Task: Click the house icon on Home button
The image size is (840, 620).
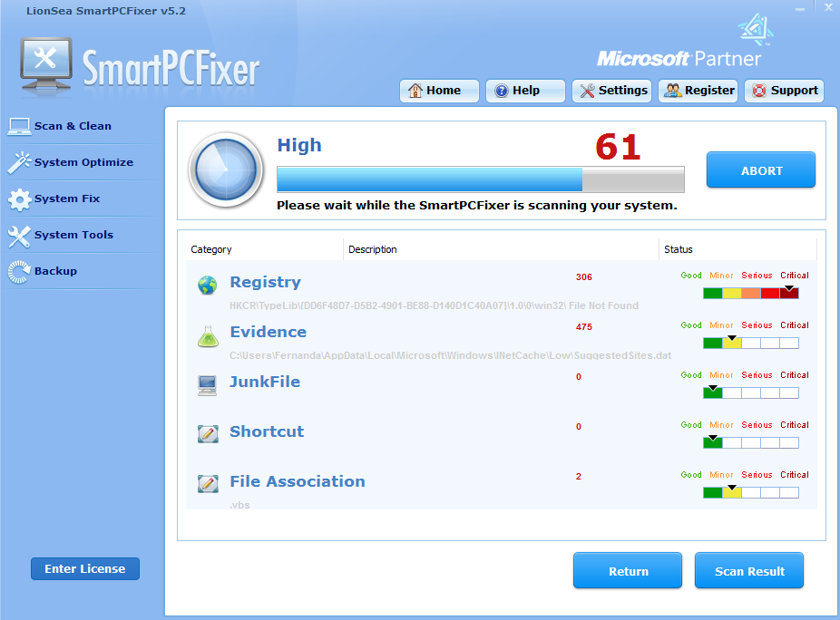Action: (x=415, y=91)
